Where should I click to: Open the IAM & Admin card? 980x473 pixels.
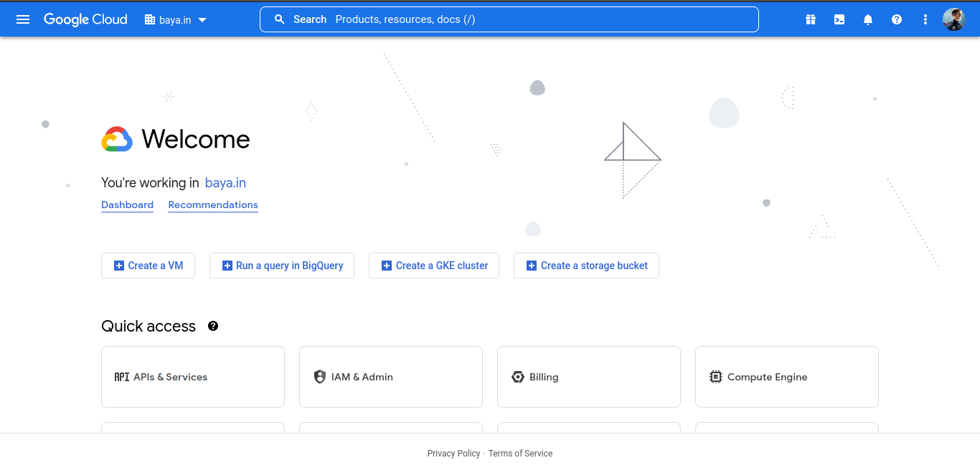pyautogui.click(x=391, y=377)
